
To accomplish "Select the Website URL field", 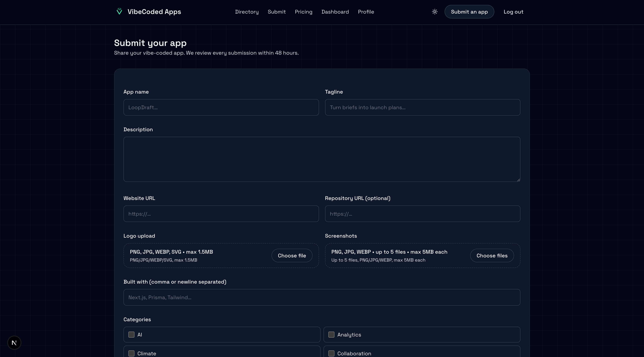I will click(221, 214).
